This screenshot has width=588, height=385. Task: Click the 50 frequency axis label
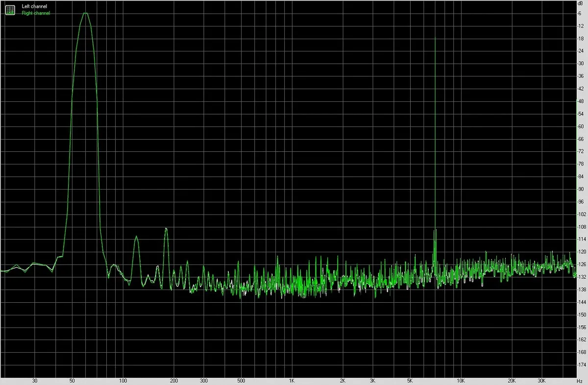72,381
